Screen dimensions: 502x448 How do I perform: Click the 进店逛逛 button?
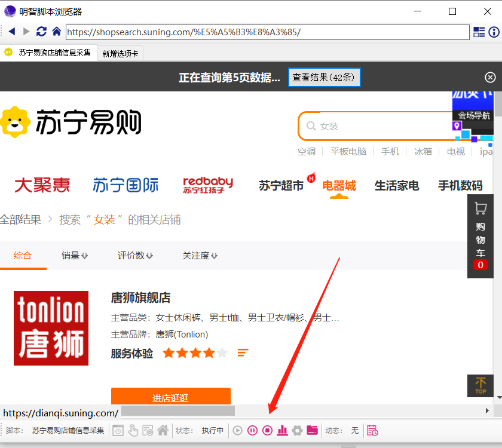171,397
